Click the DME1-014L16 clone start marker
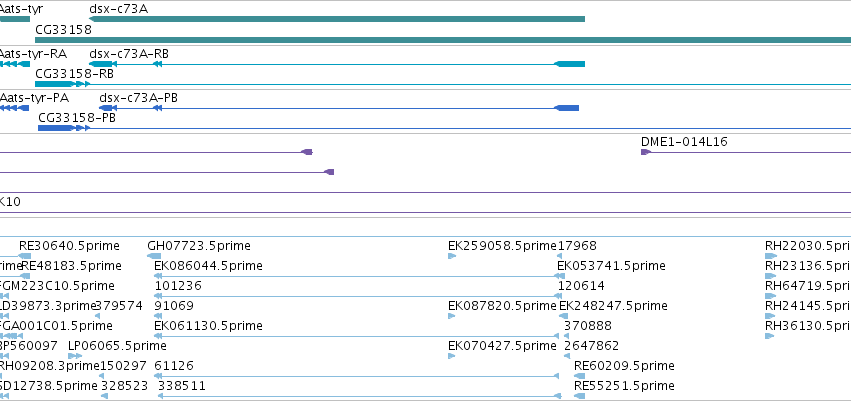 point(645,152)
